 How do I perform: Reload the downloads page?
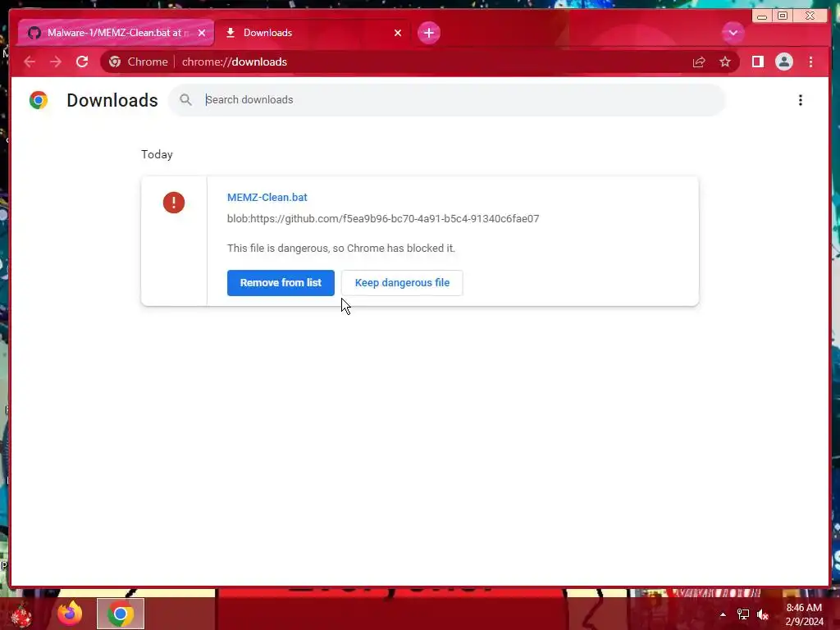click(x=82, y=62)
